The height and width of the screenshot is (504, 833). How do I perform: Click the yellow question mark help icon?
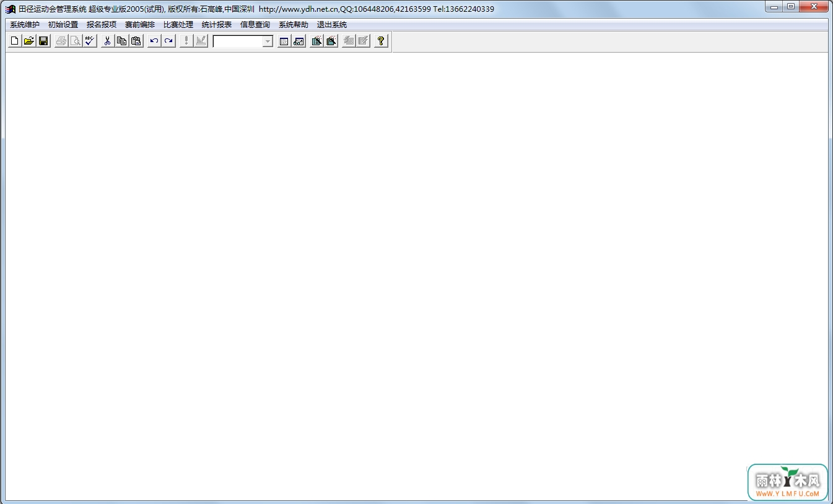[x=381, y=41]
